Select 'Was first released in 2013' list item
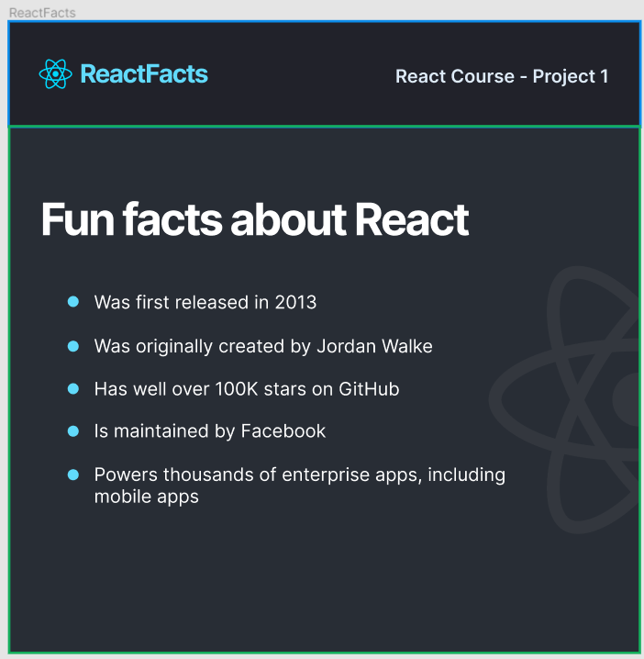Viewport: 644px width, 659px height. click(x=205, y=302)
